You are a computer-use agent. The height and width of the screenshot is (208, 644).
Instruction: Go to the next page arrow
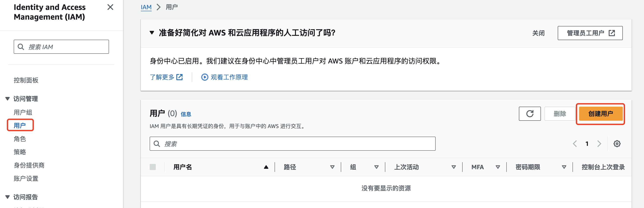point(599,144)
